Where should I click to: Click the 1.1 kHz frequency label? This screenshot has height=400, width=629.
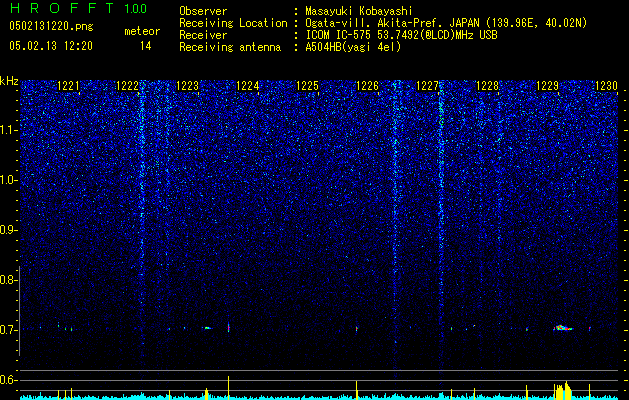point(8,130)
